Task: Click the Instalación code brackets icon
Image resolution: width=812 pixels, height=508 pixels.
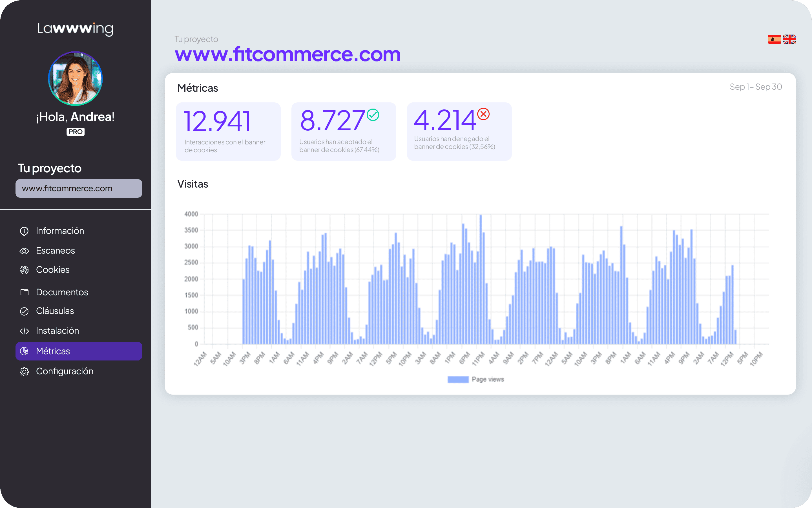Action: tap(24, 331)
